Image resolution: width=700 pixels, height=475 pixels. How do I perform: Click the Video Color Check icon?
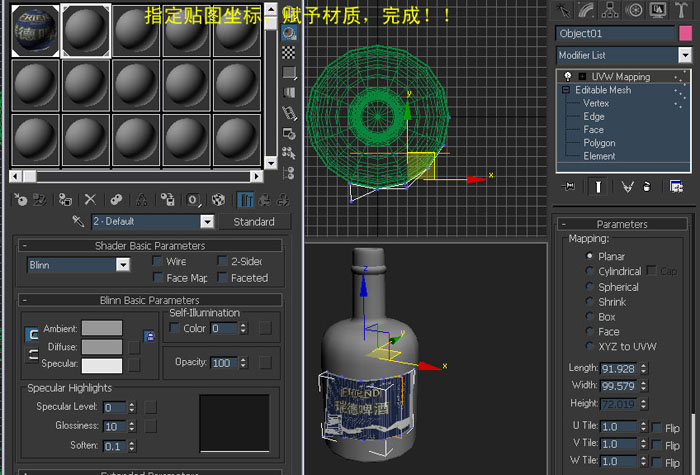point(289,93)
